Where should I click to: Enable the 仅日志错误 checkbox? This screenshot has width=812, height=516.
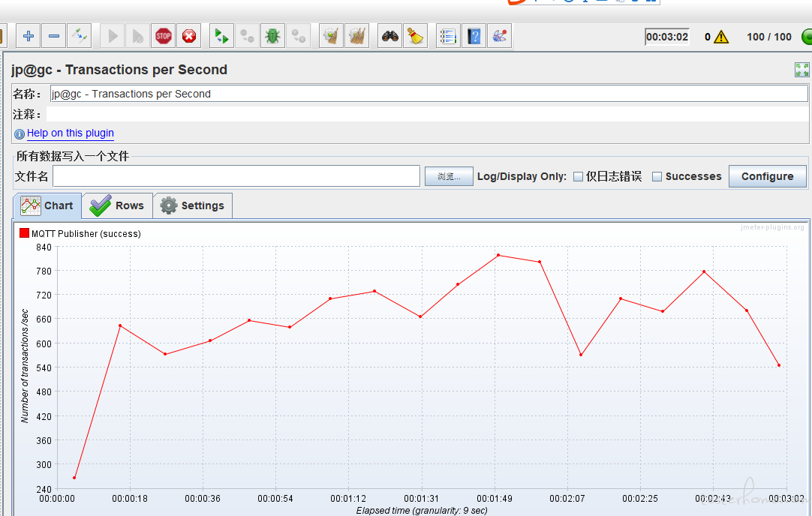click(x=578, y=177)
